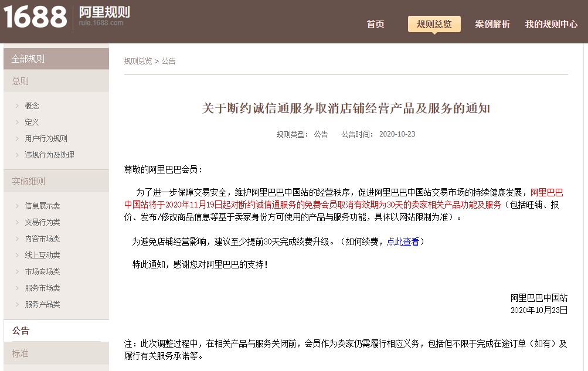Click 全部规则 sidebar header
The width and height of the screenshot is (588, 371).
click(x=56, y=59)
